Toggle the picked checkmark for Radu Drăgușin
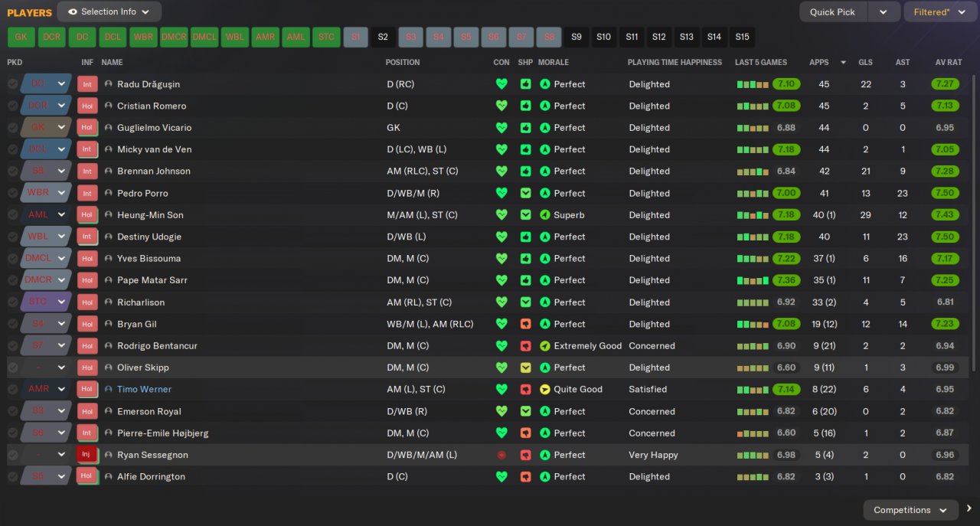Image resolution: width=980 pixels, height=526 pixels. click(x=12, y=84)
